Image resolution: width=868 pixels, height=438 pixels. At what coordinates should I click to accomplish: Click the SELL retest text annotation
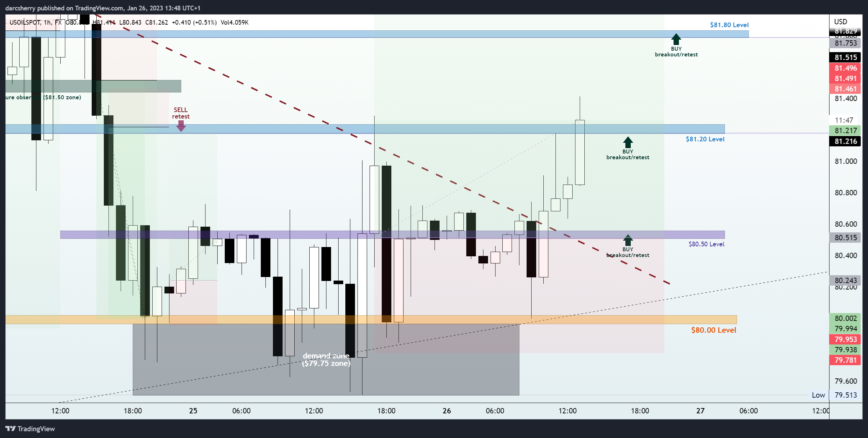click(x=181, y=113)
